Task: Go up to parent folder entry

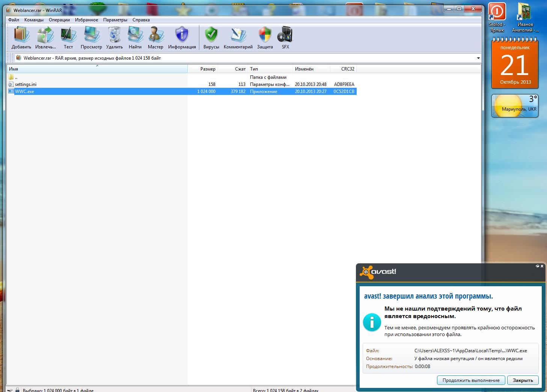Action: [16, 77]
